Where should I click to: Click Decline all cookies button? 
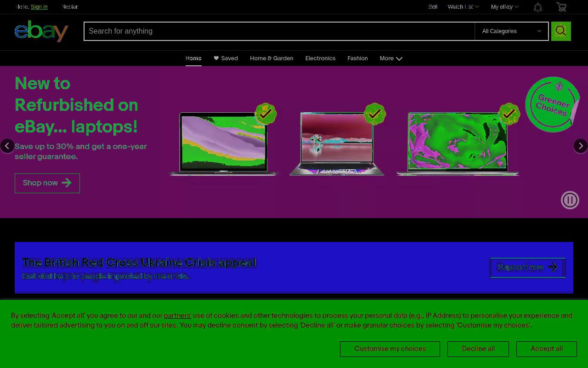[478, 349]
